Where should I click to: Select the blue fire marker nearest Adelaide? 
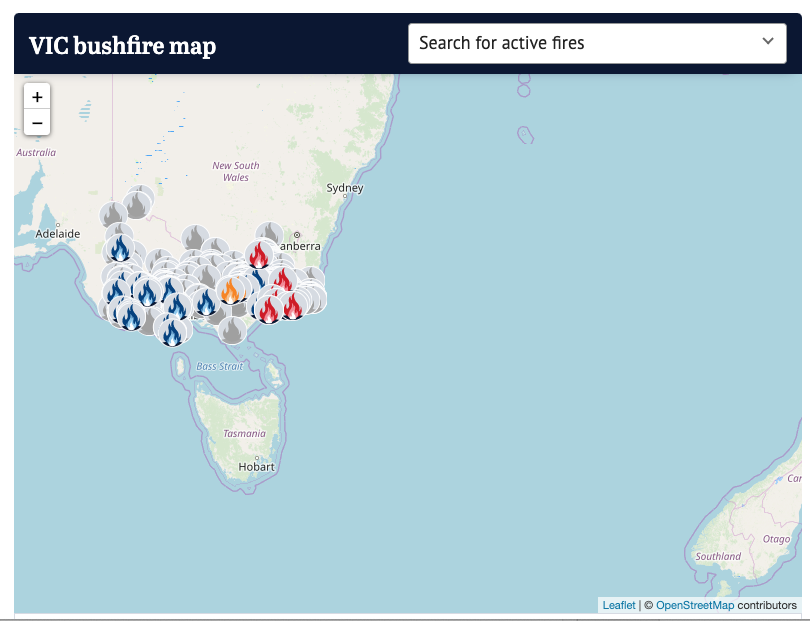pos(120,249)
